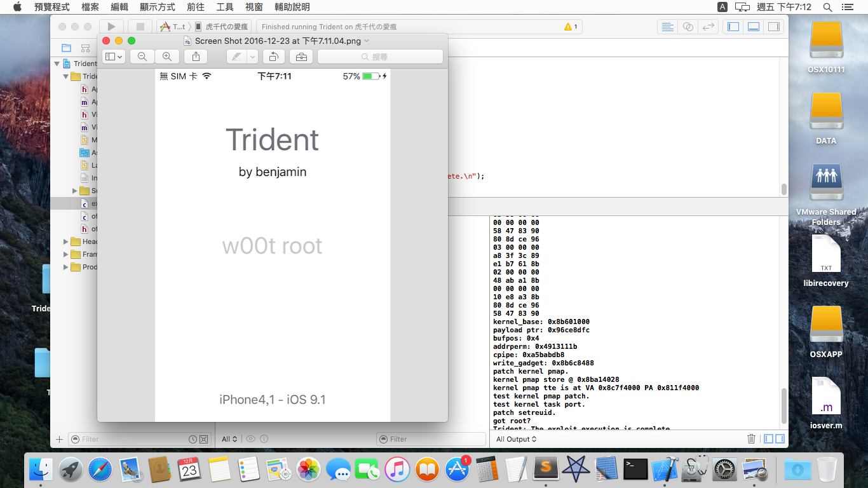Select the iosver.m file on the desktop

click(x=826, y=403)
